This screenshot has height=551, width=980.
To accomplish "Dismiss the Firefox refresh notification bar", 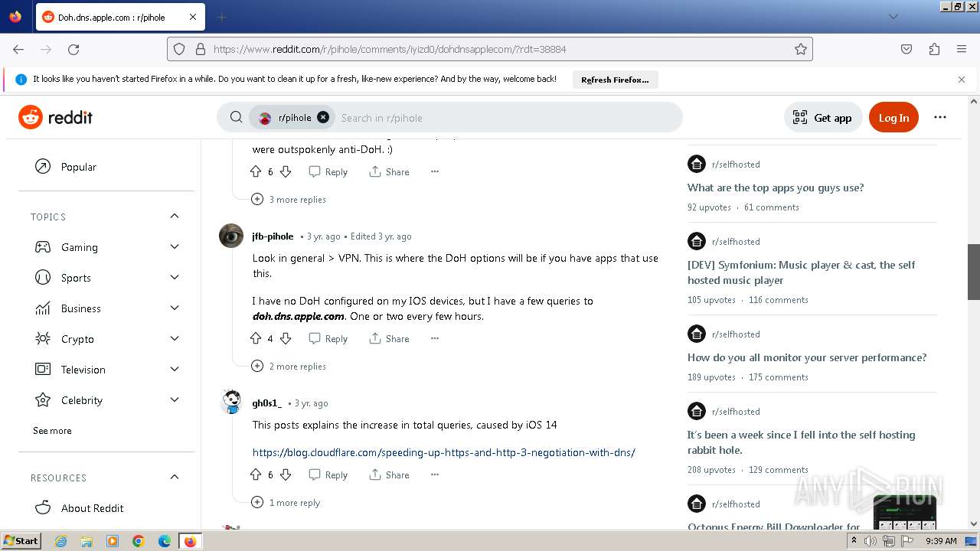I will click(962, 80).
